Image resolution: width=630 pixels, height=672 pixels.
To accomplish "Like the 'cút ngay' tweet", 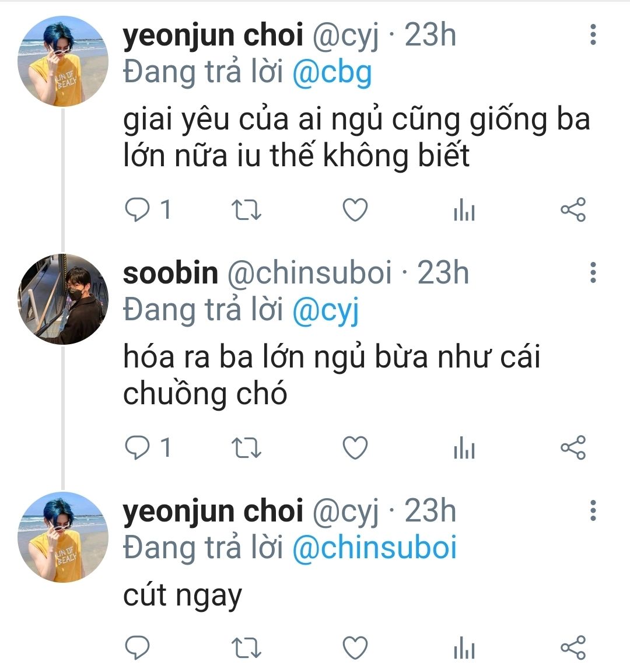I will [355, 647].
